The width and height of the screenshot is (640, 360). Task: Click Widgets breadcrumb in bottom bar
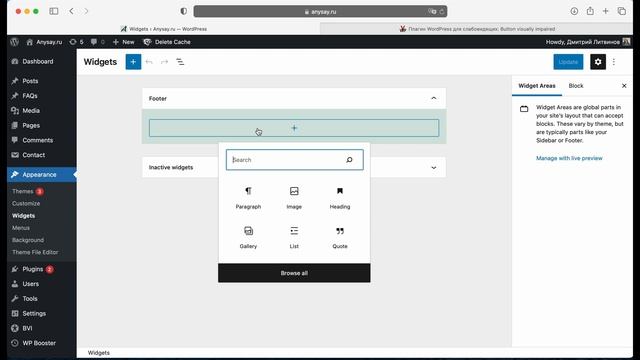click(99, 353)
